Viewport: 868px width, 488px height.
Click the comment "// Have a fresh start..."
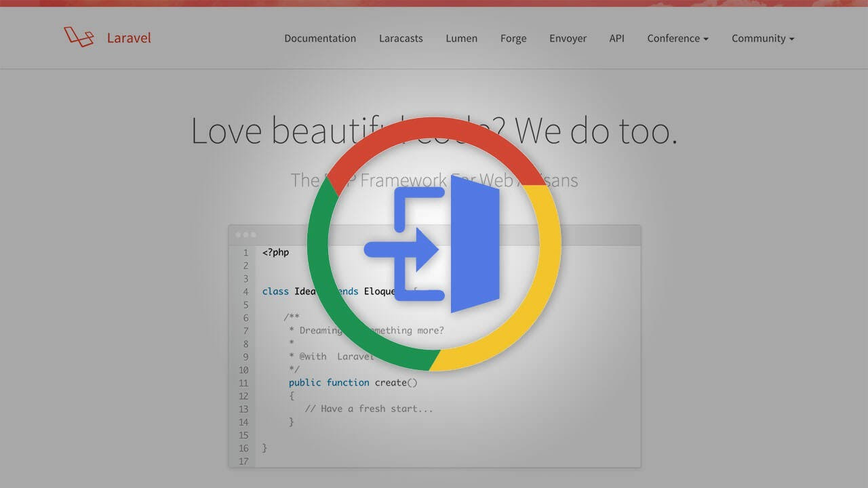pyautogui.click(x=369, y=409)
